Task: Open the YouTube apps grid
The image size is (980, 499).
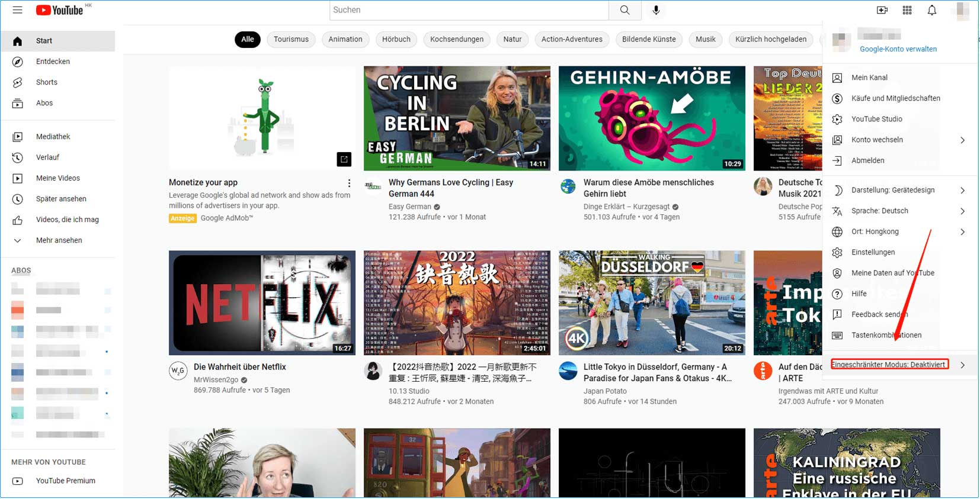Action: [x=907, y=10]
